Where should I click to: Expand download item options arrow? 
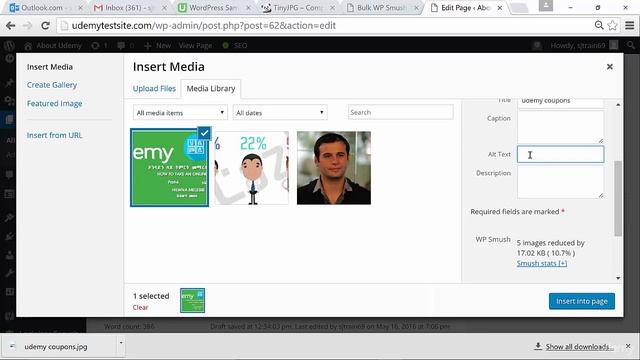[x=121, y=343]
